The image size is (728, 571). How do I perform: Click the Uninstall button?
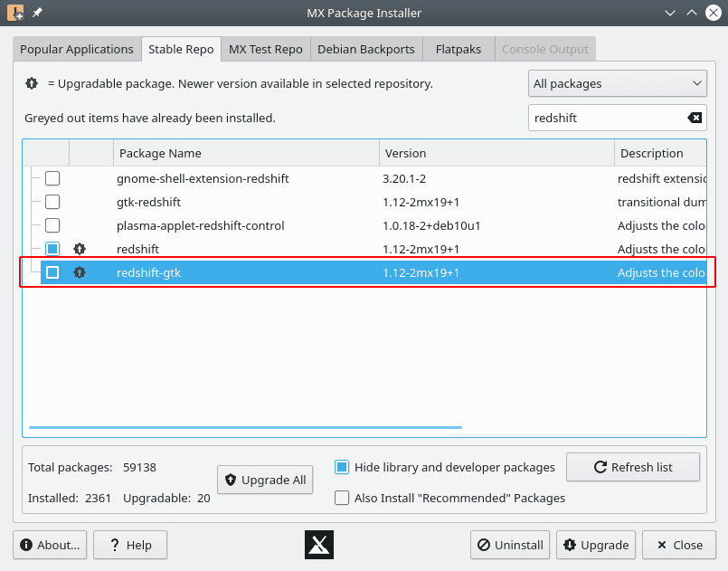point(509,545)
